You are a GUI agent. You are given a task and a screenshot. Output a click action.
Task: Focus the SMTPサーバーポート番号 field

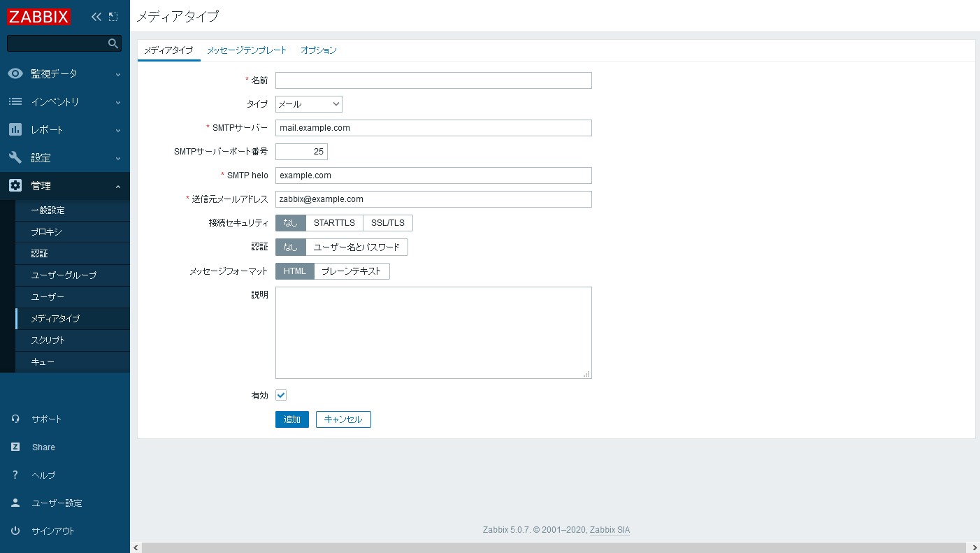pyautogui.click(x=301, y=152)
